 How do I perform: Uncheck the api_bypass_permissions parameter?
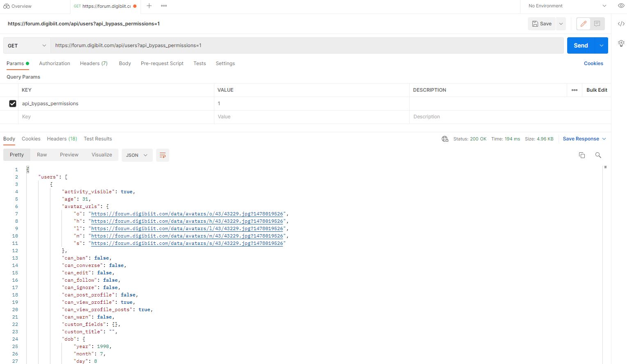coord(13,104)
